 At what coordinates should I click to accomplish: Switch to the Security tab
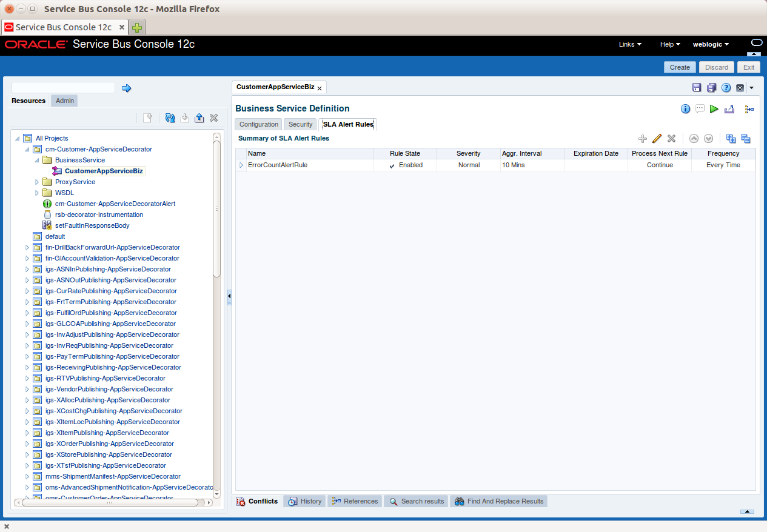300,124
